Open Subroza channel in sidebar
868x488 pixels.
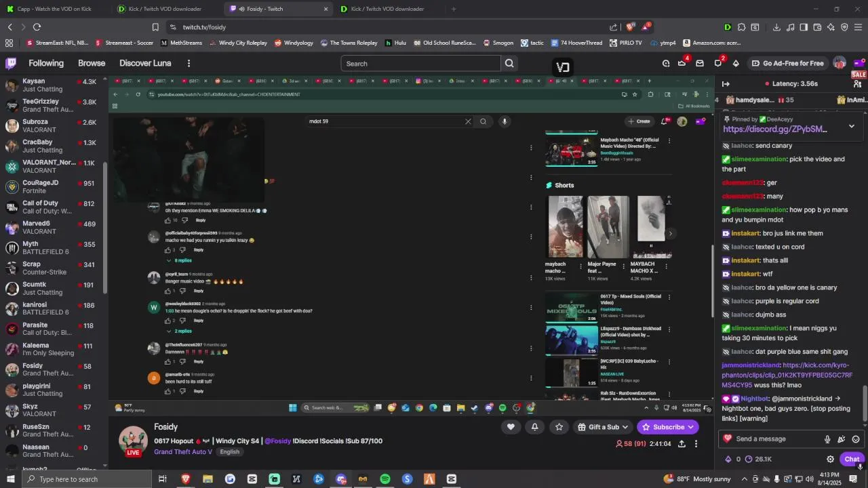(x=51, y=125)
